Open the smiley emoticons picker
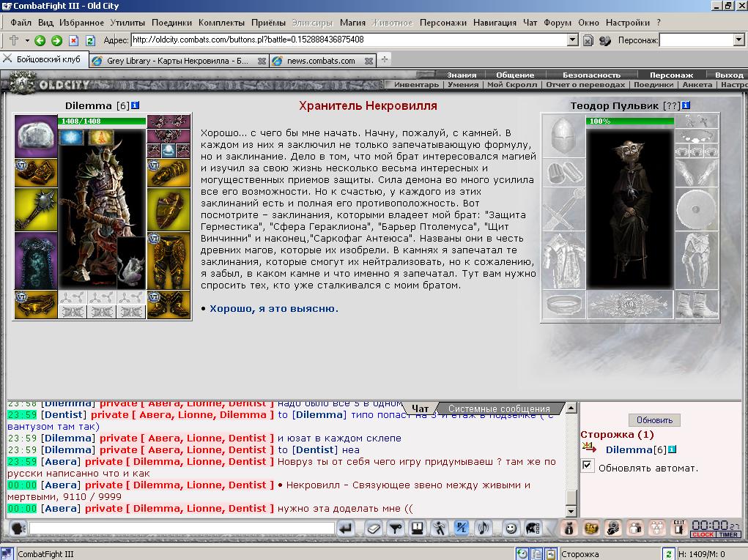Screen dimensions: 748x560 click(x=511, y=528)
